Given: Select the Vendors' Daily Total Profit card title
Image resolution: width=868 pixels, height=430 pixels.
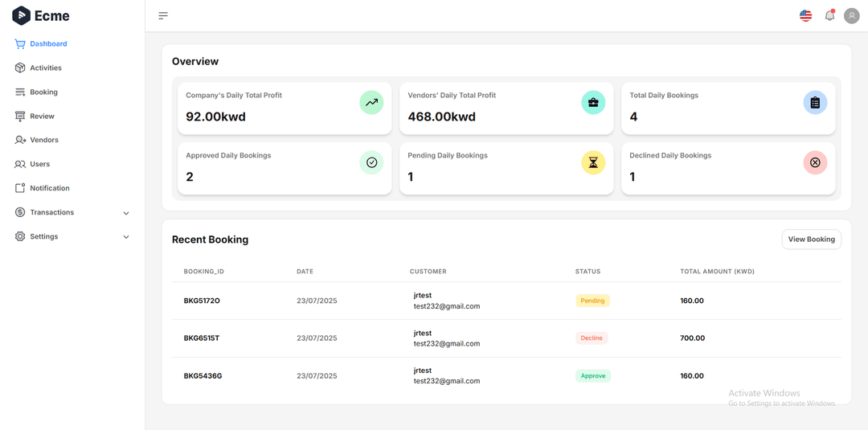Looking at the screenshot, I should (452, 95).
